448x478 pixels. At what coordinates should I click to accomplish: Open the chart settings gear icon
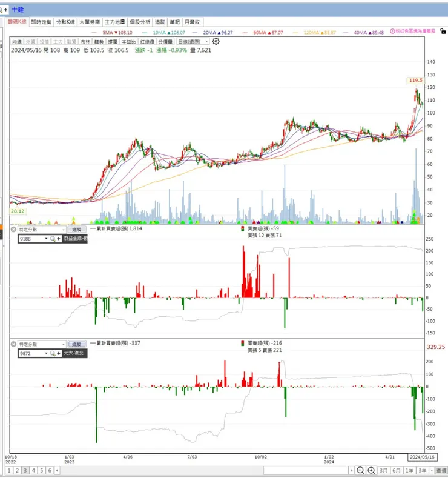click(216, 41)
